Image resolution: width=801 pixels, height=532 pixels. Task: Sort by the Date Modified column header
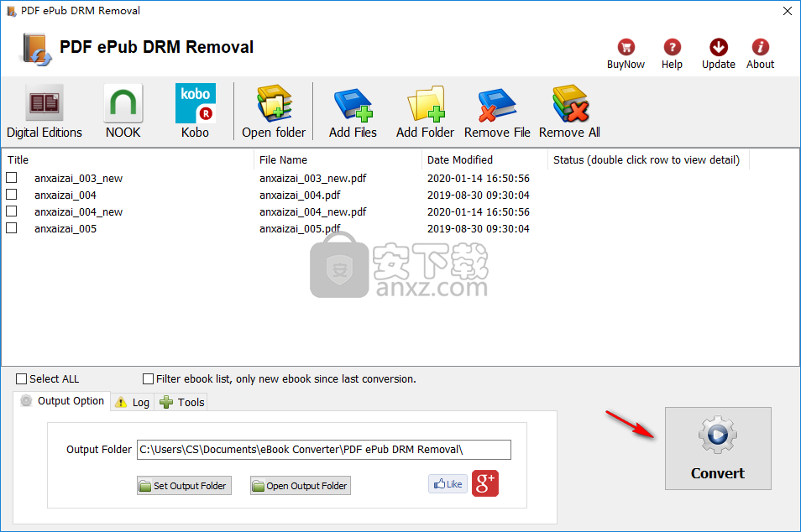click(484, 159)
